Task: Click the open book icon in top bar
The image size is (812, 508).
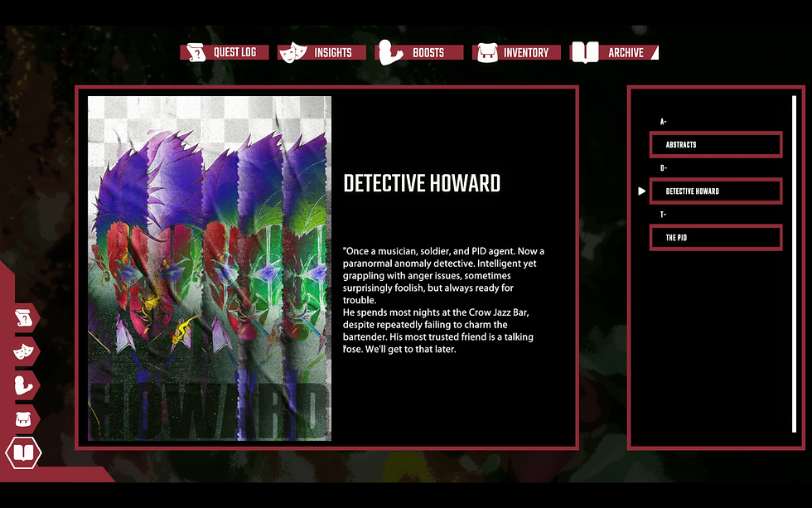Action: point(585,52)
